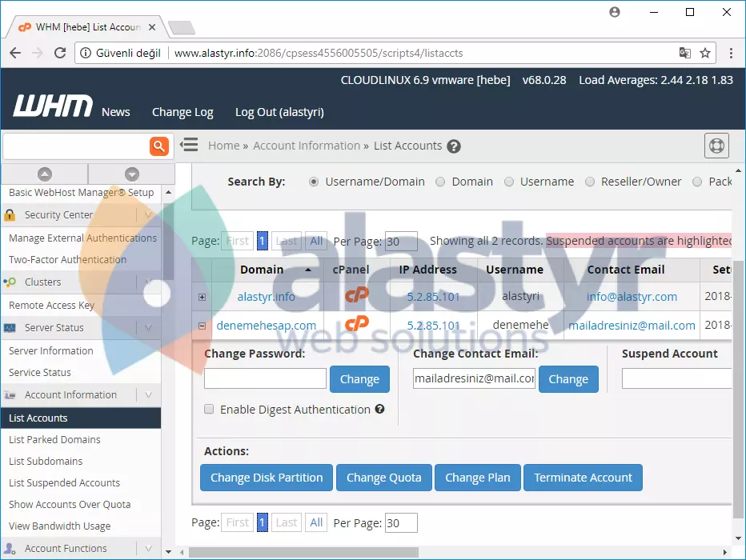Click the orange search magnifier button

tap(159, 146)
